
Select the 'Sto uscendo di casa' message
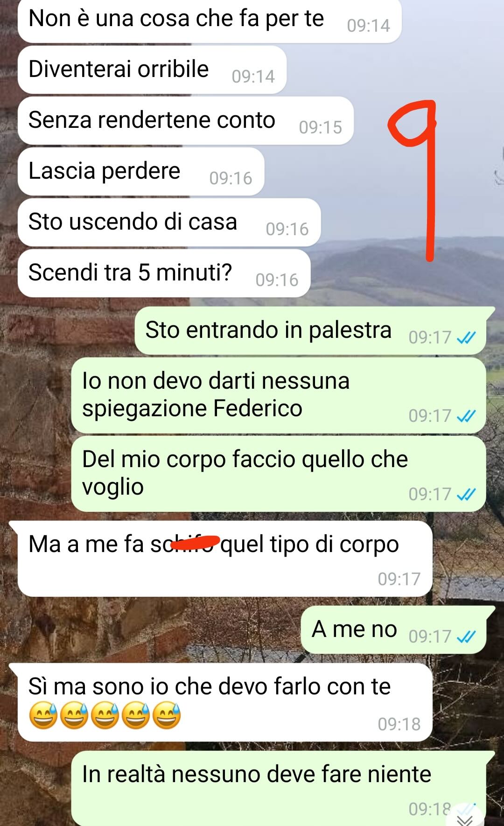click(169, 222)
